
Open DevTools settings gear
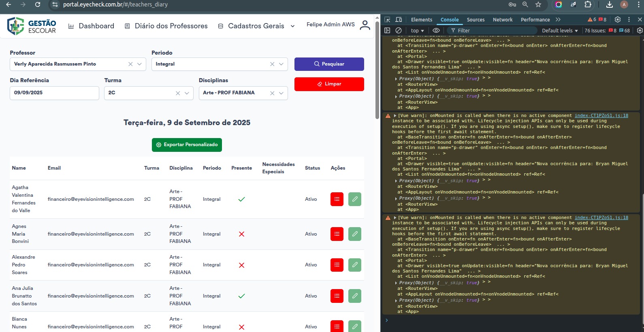tap(617, 19)
